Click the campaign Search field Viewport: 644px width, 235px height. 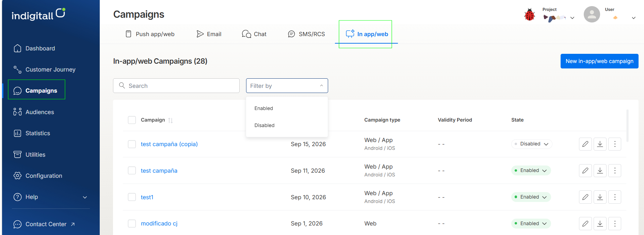176,86
